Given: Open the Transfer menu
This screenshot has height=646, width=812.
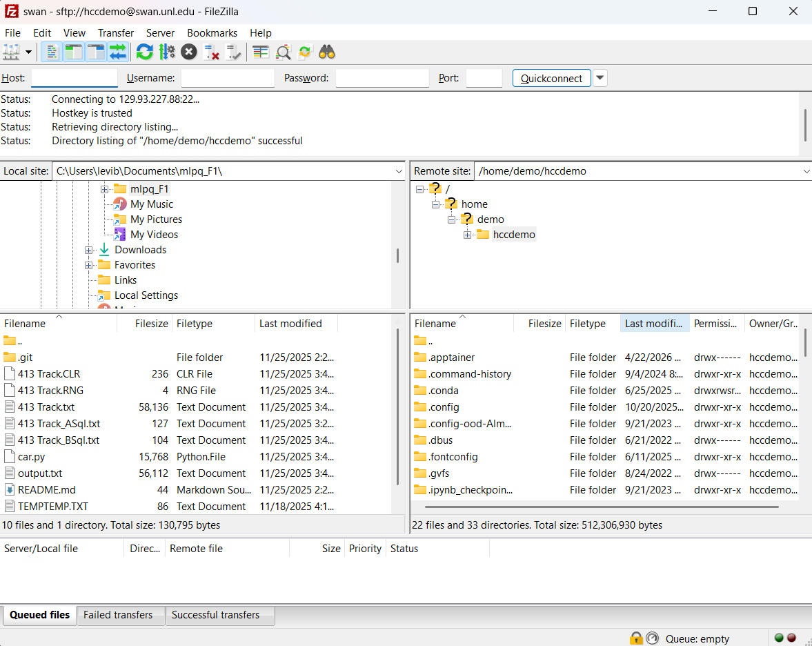Looking at the screenshot, I should (x=115, y=32).
